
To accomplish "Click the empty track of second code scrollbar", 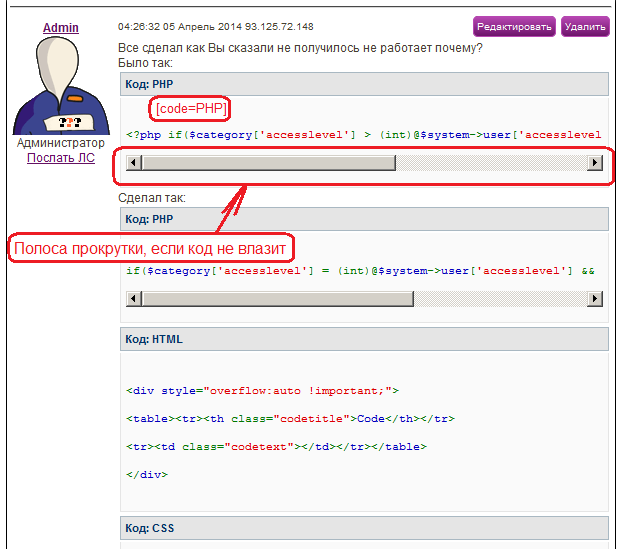I will point(500,299).
